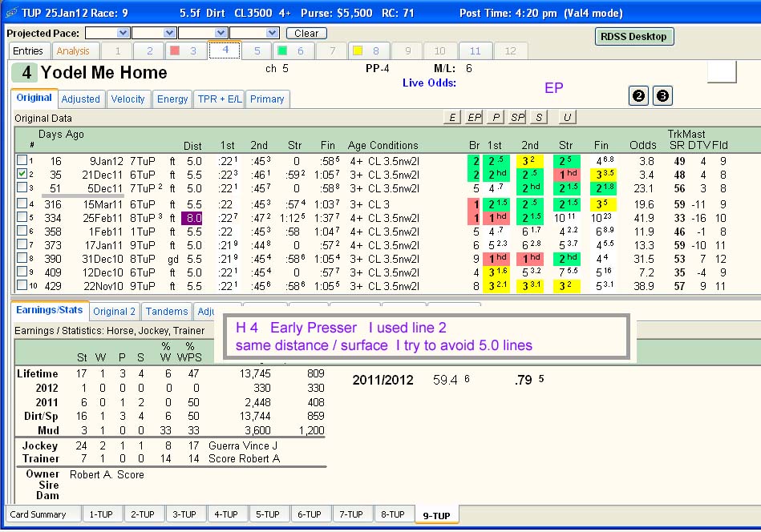Click the SP running style button
Image resolution: width=761 pixels, height=532 pixels.
[x=517, y=117]
